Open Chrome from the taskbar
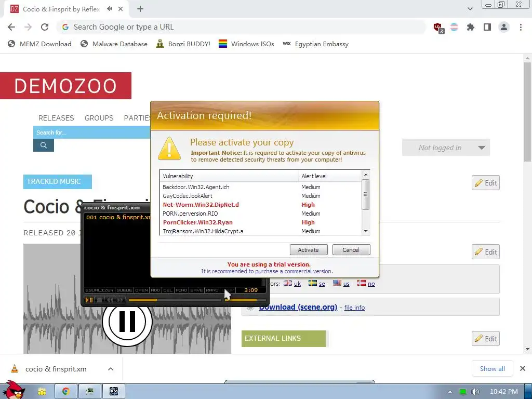Viewport: 532px width, 399px height. (x=66, y=391)
